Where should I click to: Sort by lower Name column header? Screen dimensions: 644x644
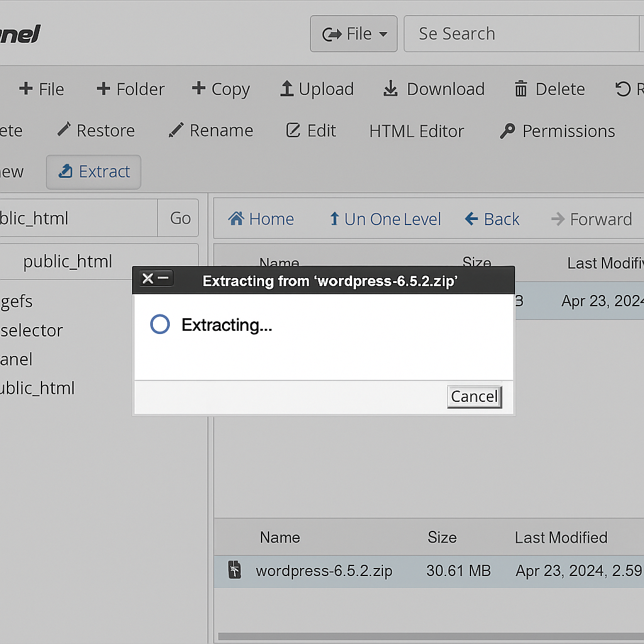[x=280, y=538]
